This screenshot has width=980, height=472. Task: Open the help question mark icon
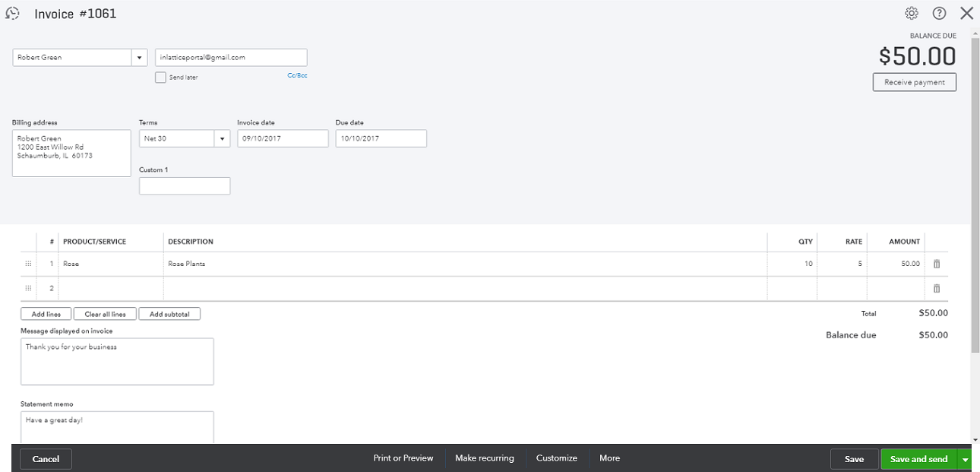(x=939, y=14)
